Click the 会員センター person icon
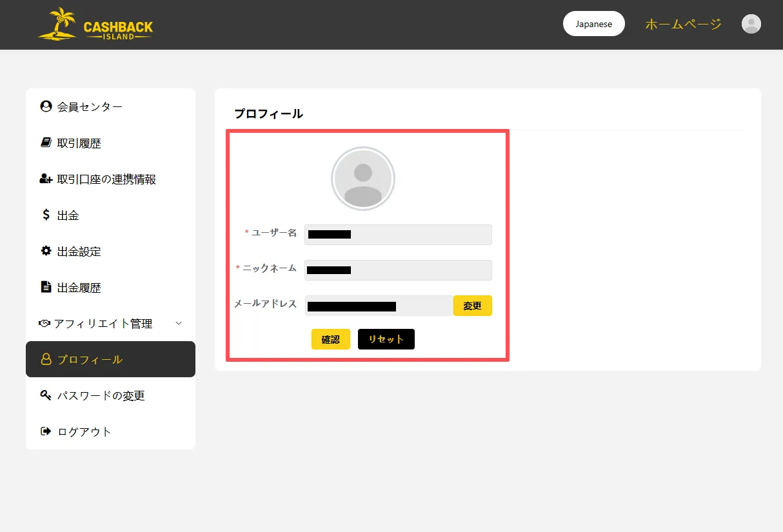783x532 pixels. point(46,106)
